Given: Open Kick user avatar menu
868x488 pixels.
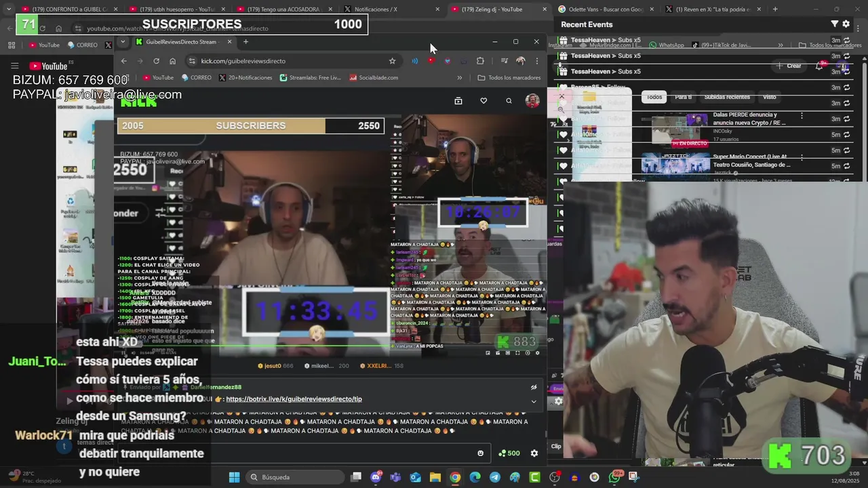Looking at the screenshot, I should click(532, 101).
